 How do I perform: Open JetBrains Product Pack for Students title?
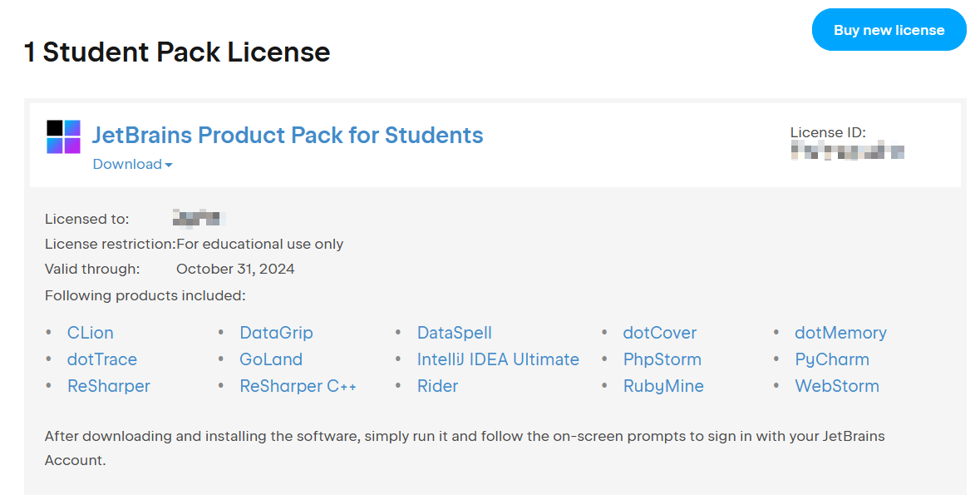287,135
